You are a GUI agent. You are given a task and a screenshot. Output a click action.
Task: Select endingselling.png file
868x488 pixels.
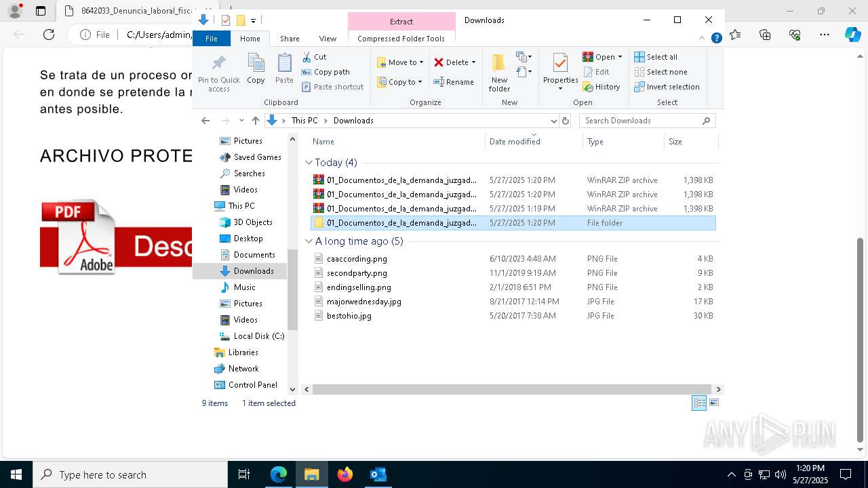513,287
